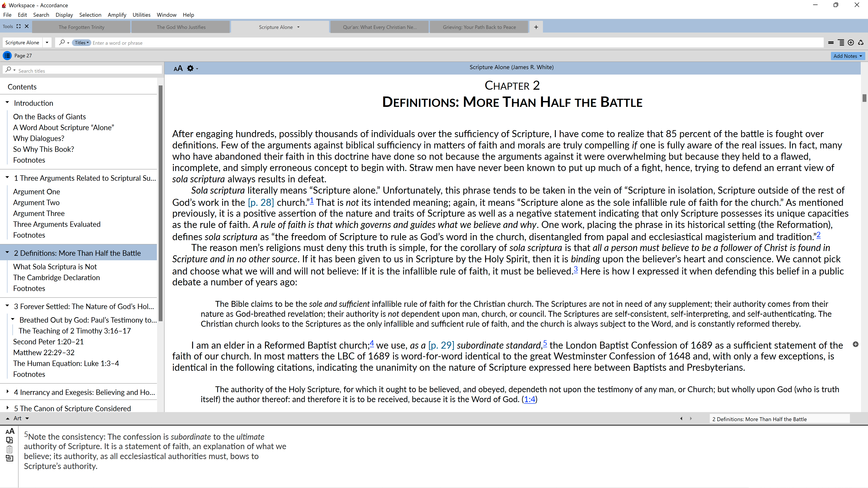
Task: Click the indented lines show-text-as icon
Action: point(841,42)
